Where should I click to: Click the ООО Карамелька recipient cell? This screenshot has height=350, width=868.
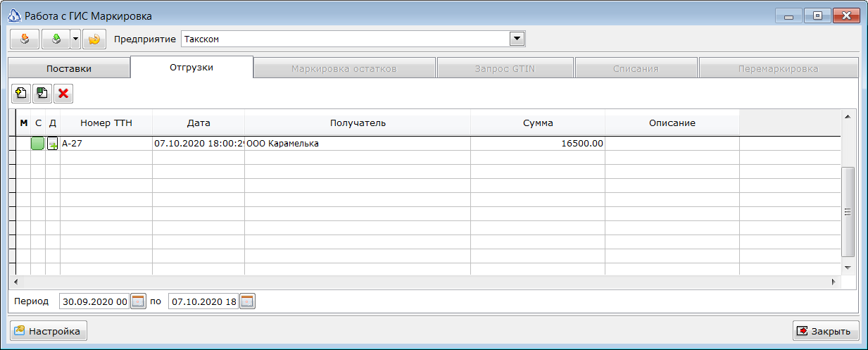pyautogui.click(x=358, y=144)
